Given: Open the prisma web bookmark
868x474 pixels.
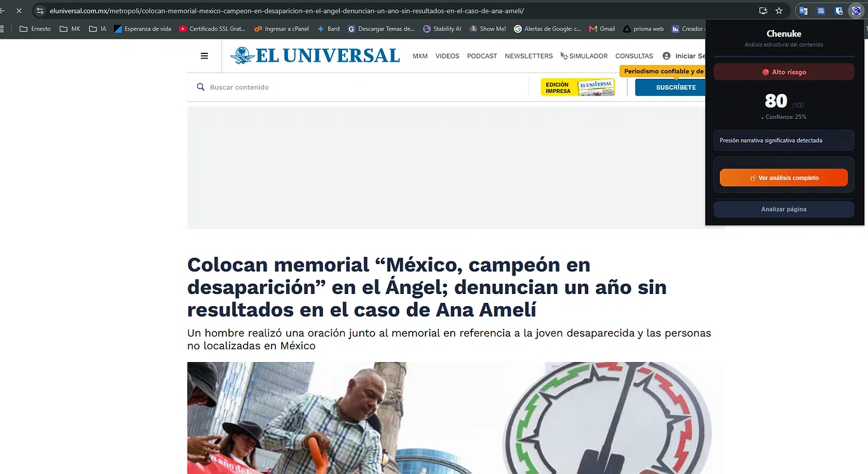Looking at the screenshot, I should coord(643,29).
